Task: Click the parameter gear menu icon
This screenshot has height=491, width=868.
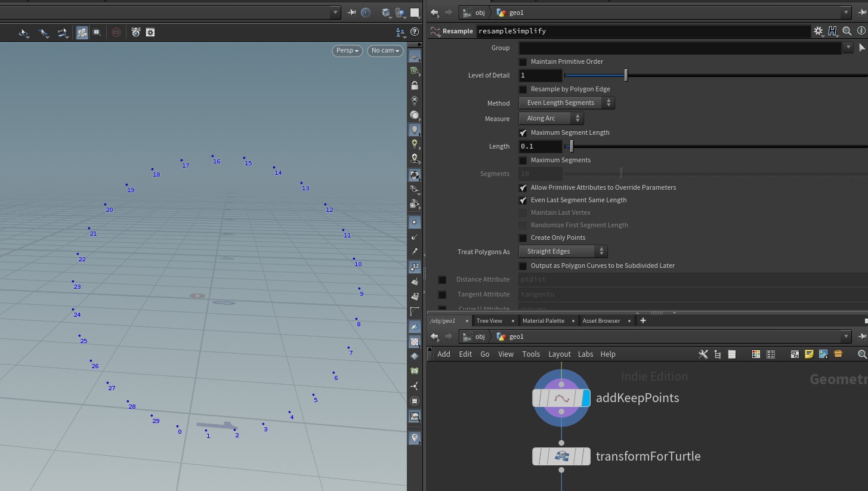Action: [x=818, y=31]
